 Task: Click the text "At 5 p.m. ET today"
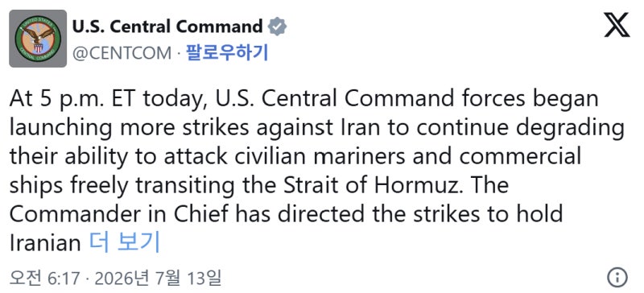tap(107, 100)
